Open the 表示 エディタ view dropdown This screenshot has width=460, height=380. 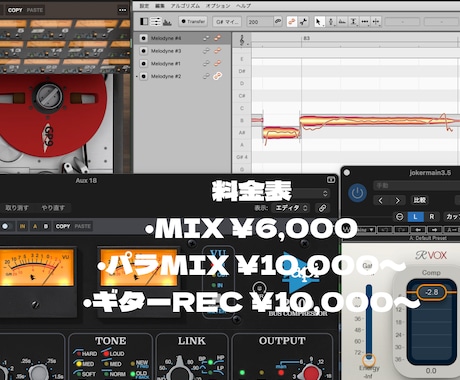pos(291,208)
